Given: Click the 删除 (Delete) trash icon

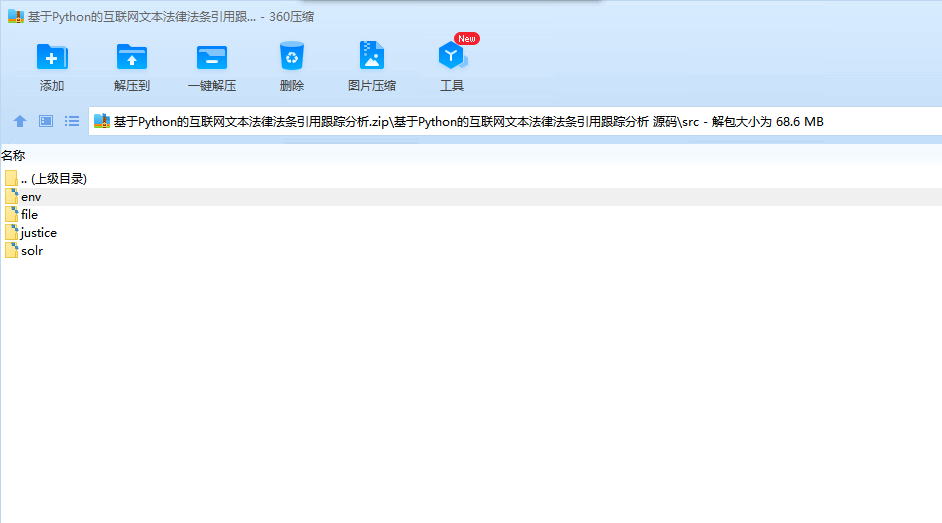Looking at the screenshot, I should tap(292, 56).
